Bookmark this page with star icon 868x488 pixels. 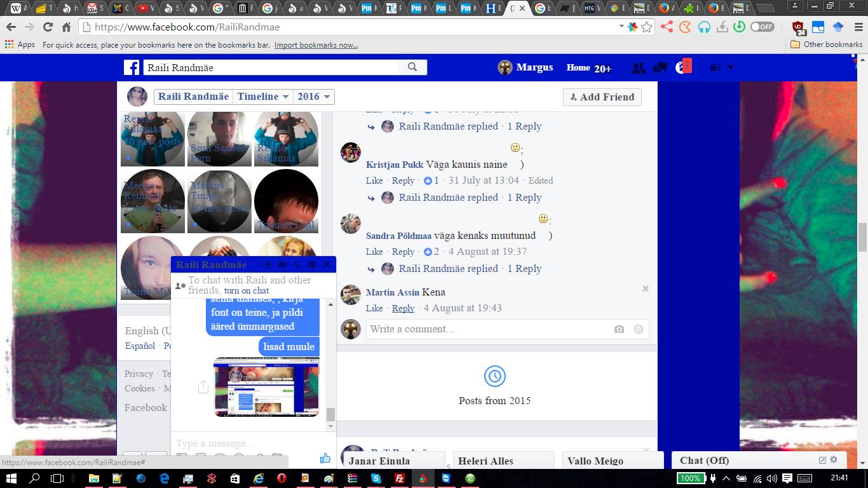pyautogui.click(x=647, y=27)
